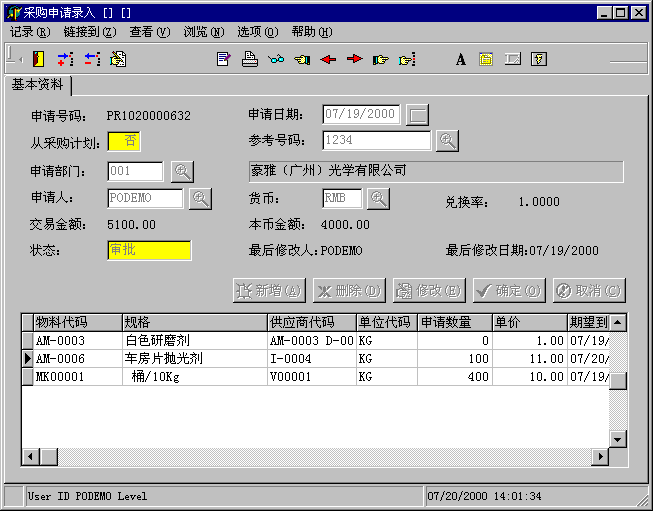Screen dimensions: 653x511
Task: Open lookup for 货币 currency field
Action: pyautogui.click(x=378, y=198)
